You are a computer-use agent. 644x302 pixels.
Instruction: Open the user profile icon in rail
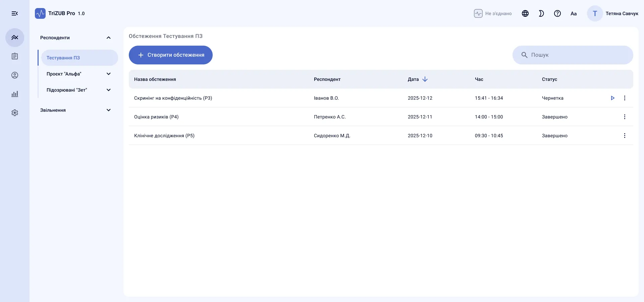(15, 75)
